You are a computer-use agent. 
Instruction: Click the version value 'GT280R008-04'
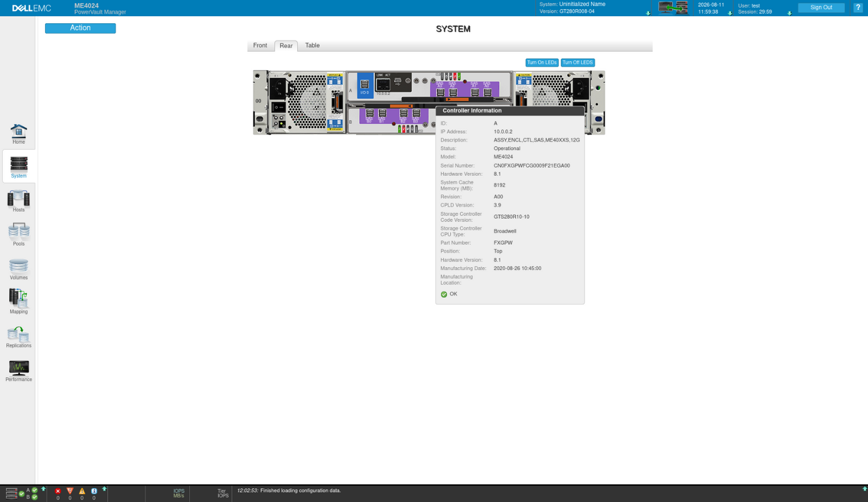[x=577, y=11]
